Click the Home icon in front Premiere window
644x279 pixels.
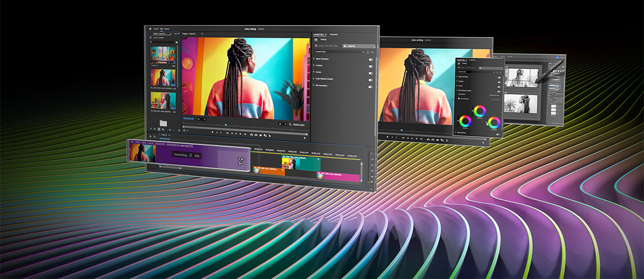pos(150,29)
